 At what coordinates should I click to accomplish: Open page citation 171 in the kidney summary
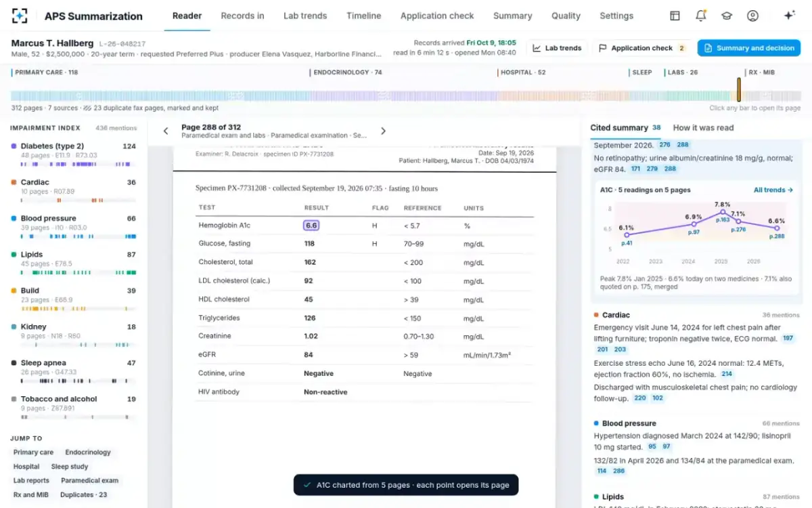click(635, 169)
